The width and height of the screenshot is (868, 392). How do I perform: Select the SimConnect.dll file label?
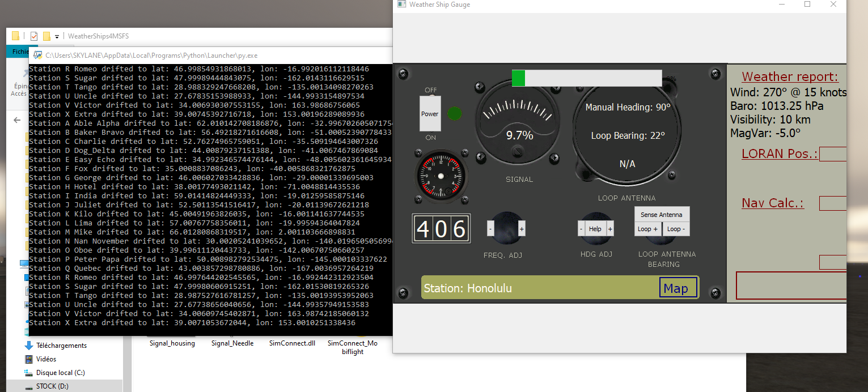(292, 343)
